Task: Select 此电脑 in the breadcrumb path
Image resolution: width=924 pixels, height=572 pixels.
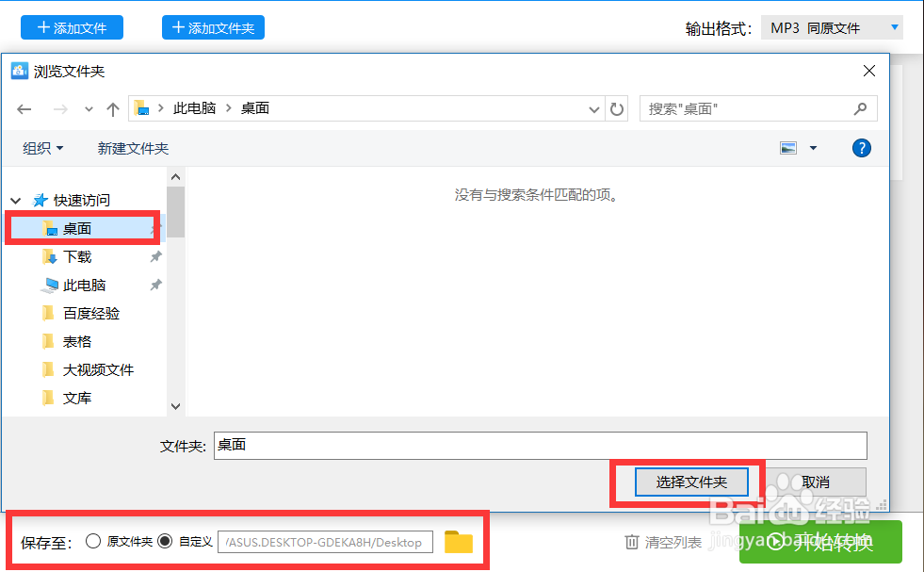Action: [x=195, y=108]
